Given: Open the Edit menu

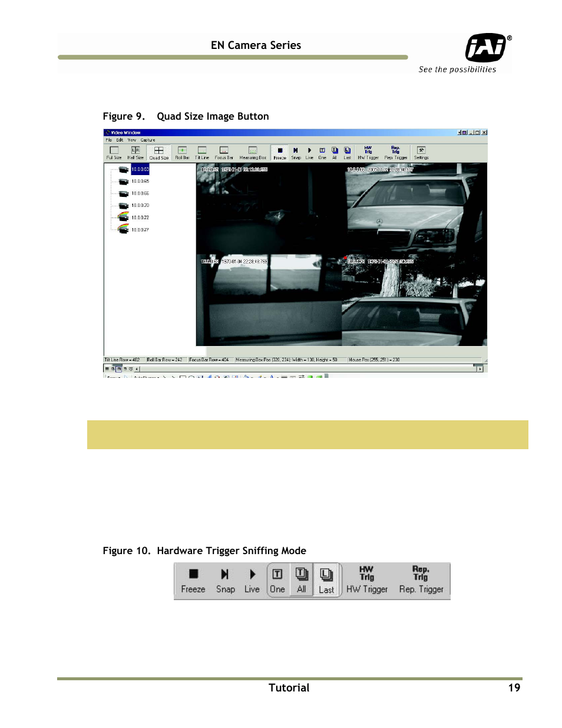Looking at the screenshot, I should (x=120, y=140).
